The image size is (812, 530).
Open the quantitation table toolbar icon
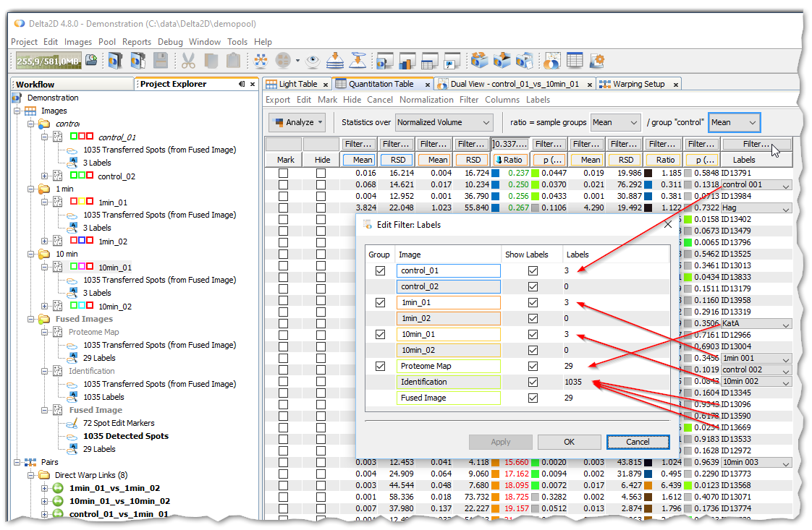click(575, 61)
